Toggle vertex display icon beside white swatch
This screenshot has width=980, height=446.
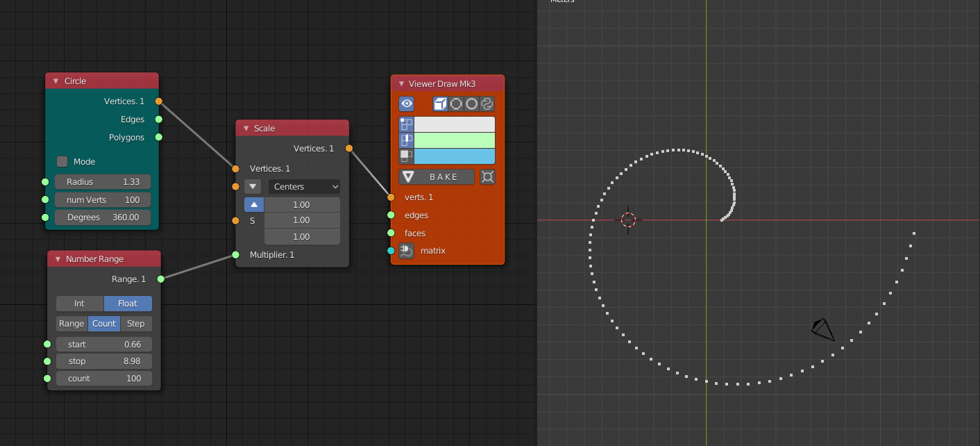[406, 124]
